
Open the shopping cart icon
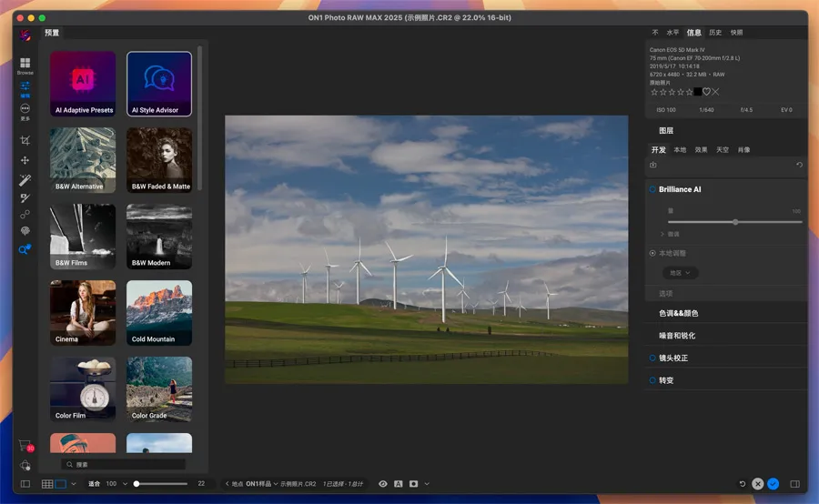25,445
